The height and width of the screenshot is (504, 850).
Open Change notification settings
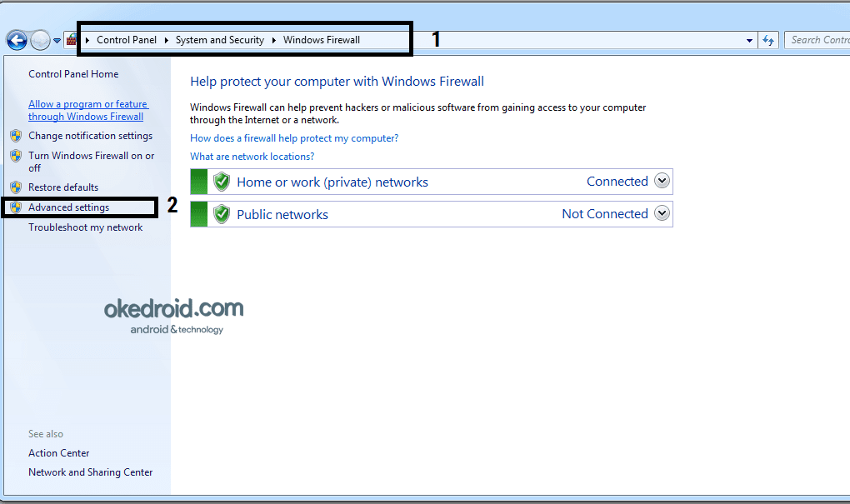[x=91, y=136]
